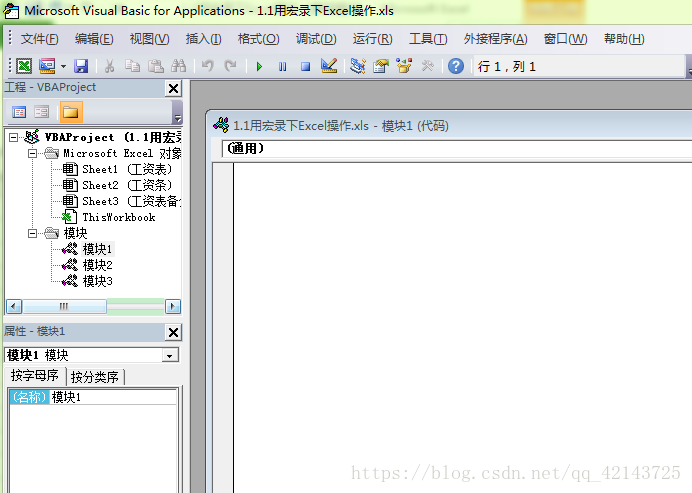Click the Undo arrow icon

[x=207, y=66]
